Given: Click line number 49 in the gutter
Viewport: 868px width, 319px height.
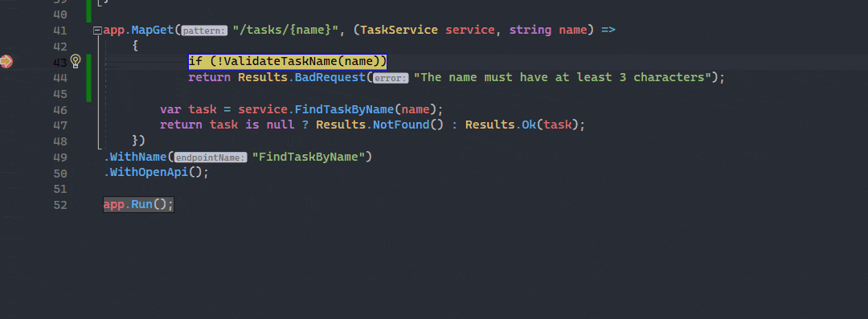Looking at the screenshot, I should point(59,157).
